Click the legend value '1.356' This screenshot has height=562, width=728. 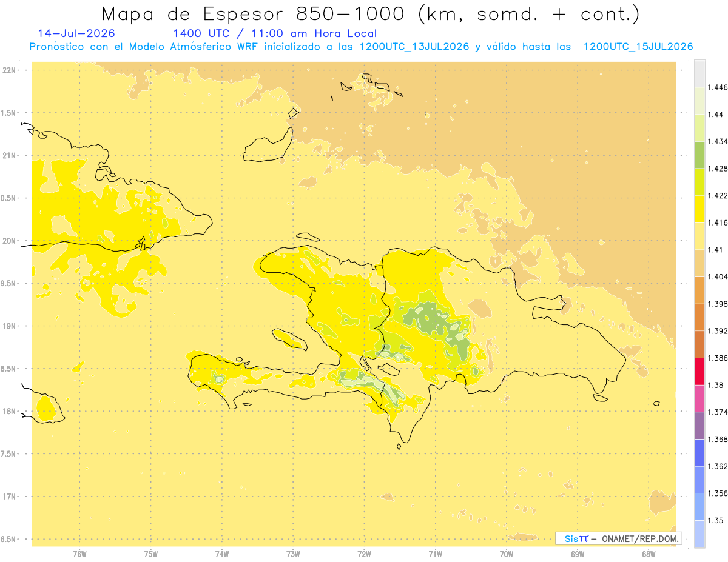[x=718, y=493]
